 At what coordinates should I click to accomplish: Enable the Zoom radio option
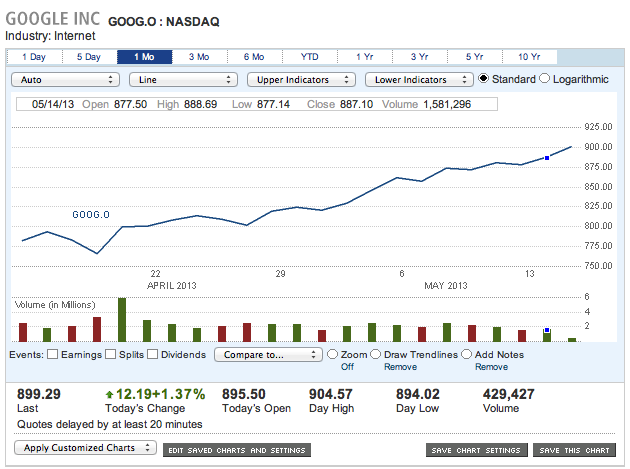pyautogui.click(x=332, y=354)
